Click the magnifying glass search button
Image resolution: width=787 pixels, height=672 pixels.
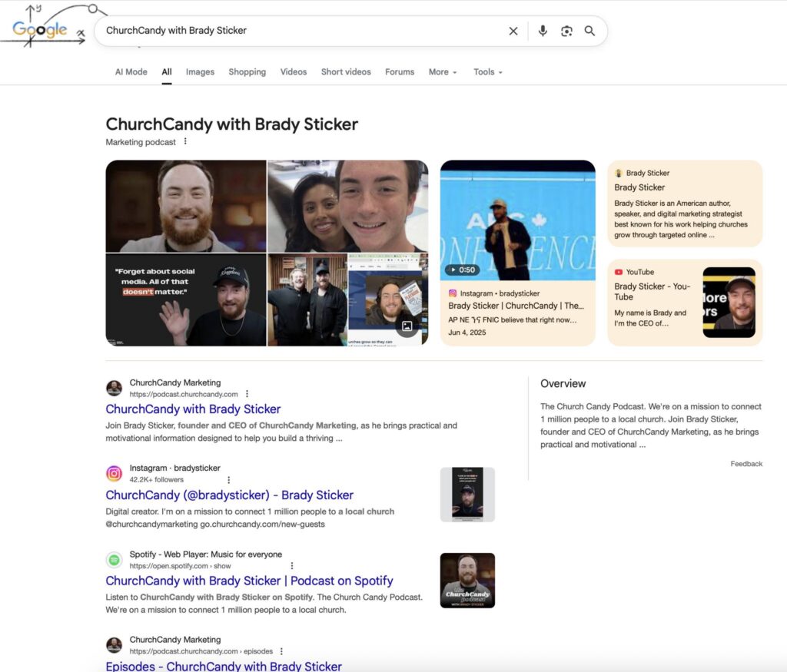[589, 31]
